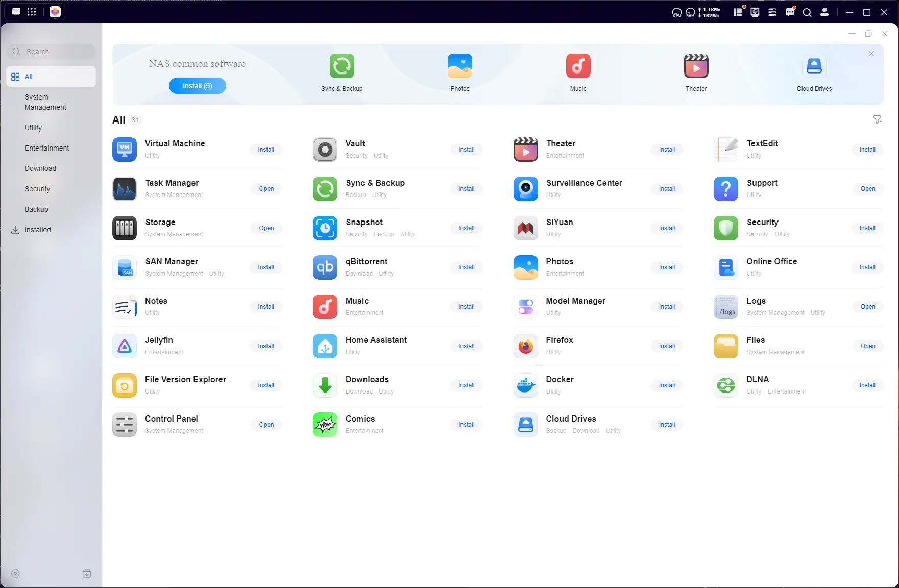Open the Virtual Machine app icon
This screenshot has height=588, width=899.
[x=125, y=150]
